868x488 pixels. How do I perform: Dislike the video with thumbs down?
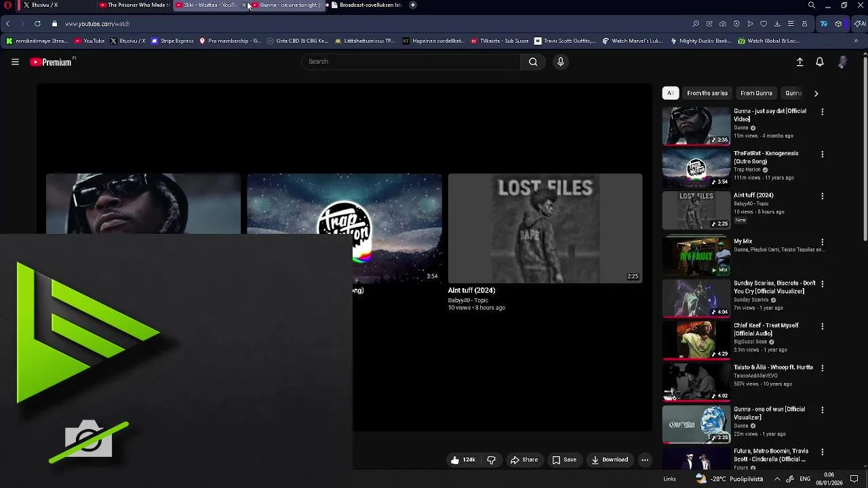(x=491, y=460)
